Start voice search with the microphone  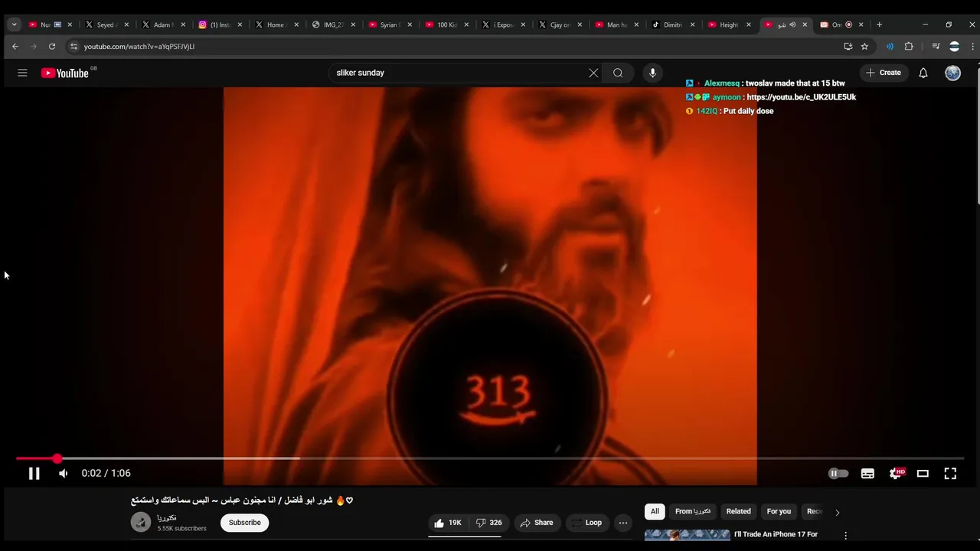pyautogui.click(x=652, y=73)
